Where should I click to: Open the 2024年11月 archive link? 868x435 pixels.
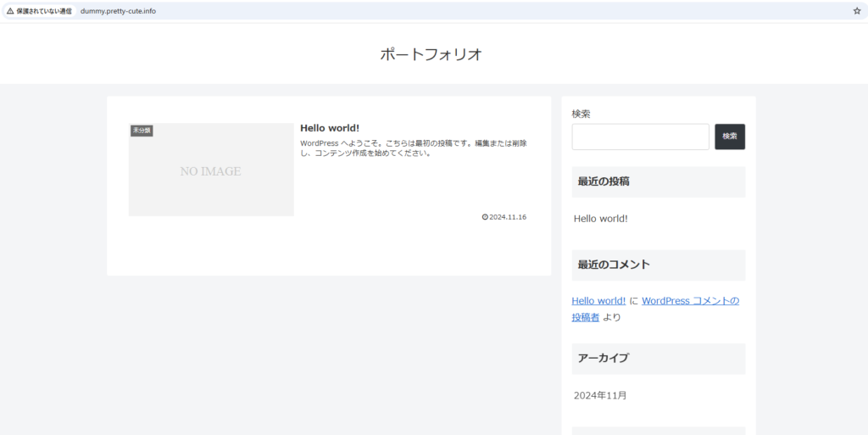600,395
